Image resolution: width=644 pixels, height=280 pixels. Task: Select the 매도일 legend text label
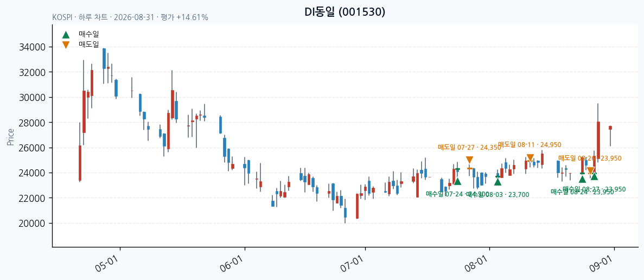pos(89,44)
